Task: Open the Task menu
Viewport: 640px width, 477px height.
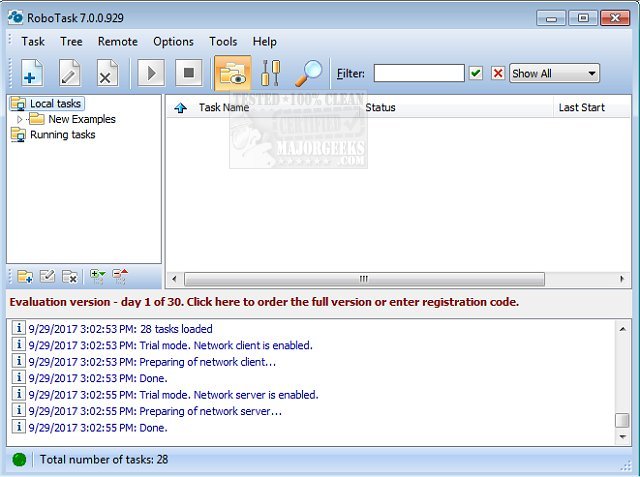Action: [x=33, y=41]
